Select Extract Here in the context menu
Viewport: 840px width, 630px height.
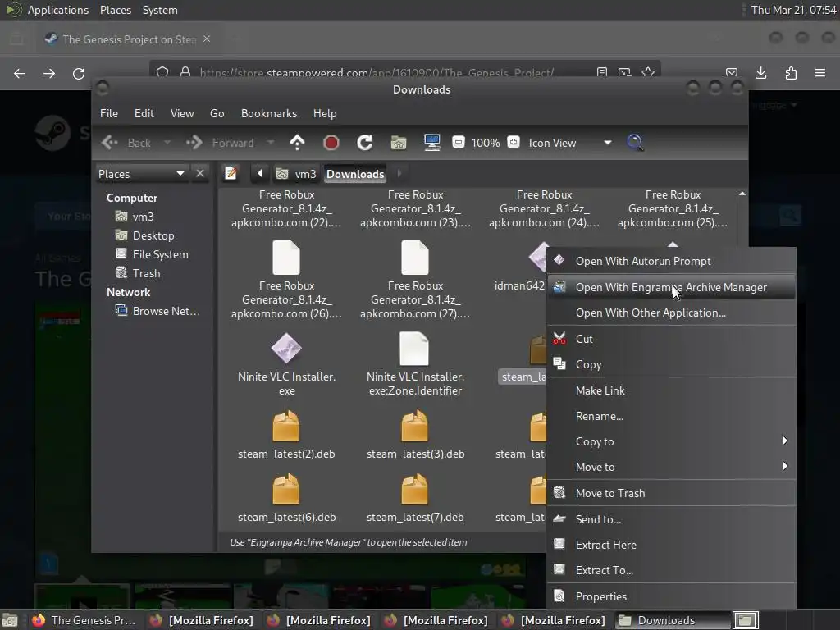(x=671, y=545)
